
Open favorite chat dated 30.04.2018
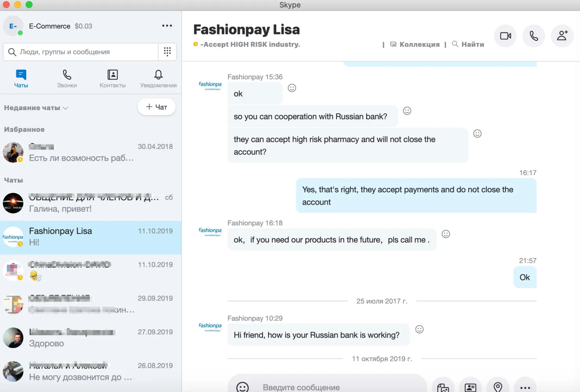[x=91, y=152]
